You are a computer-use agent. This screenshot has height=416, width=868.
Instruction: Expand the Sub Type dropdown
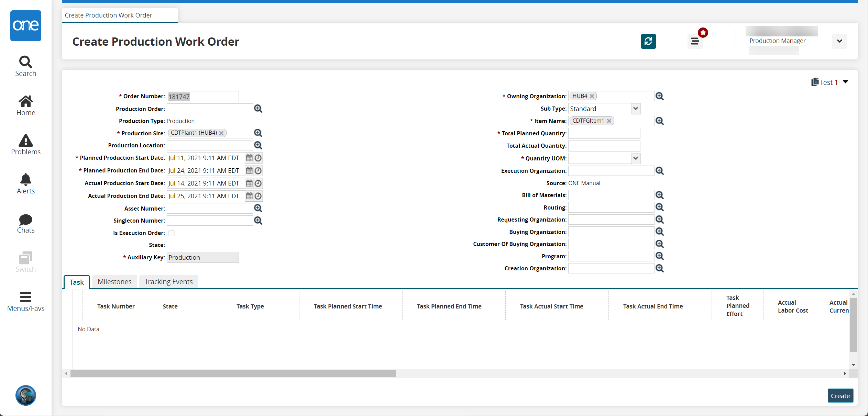(x=636, y=109)
